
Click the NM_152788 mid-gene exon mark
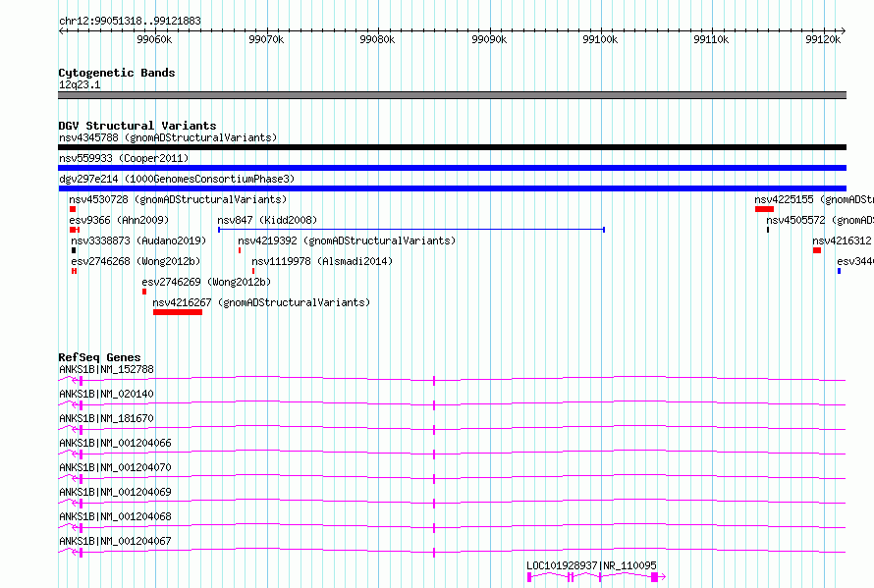pyautogui.click(x=434, y=381)
